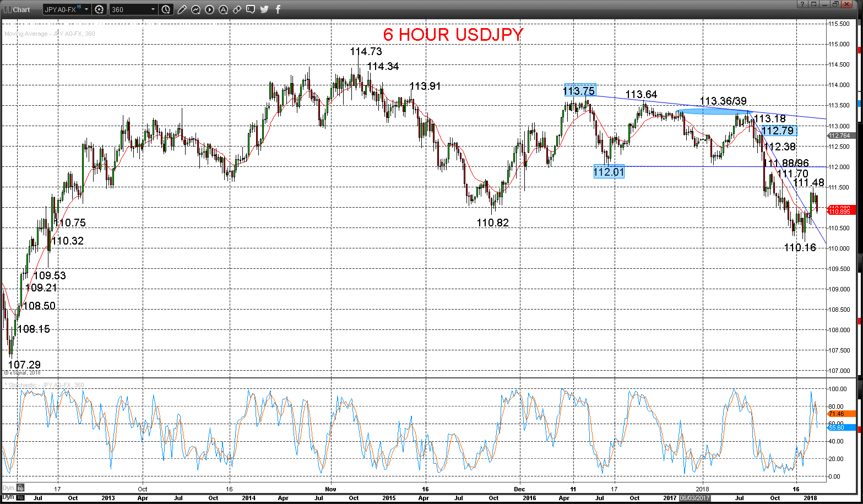Click the Stochastic study label

[45, 385]
